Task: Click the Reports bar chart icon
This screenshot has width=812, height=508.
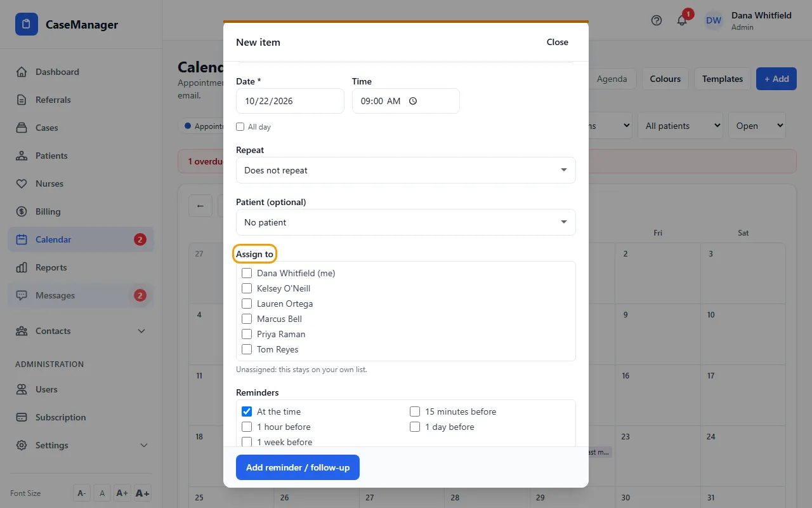Action: [22, 267]
